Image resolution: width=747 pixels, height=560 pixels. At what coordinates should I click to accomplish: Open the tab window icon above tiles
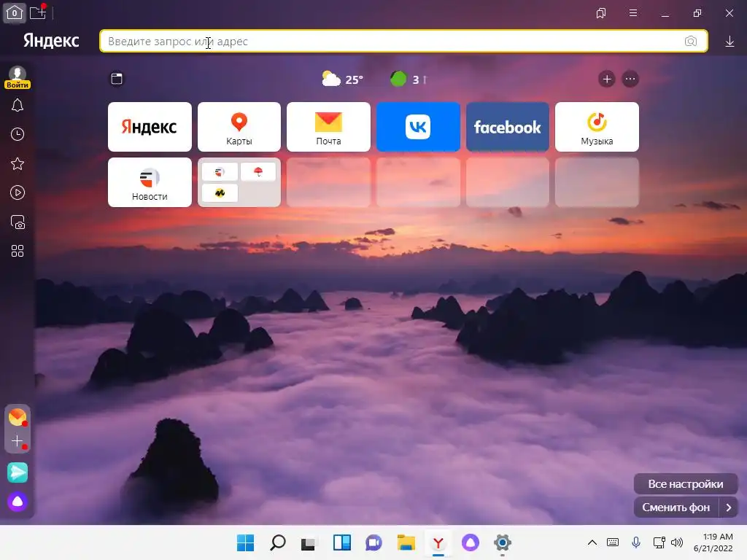tap(117, 79)
